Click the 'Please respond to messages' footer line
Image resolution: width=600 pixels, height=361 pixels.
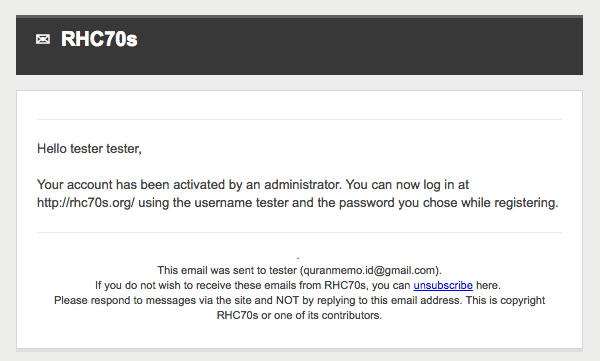click(x=299, y=300)
